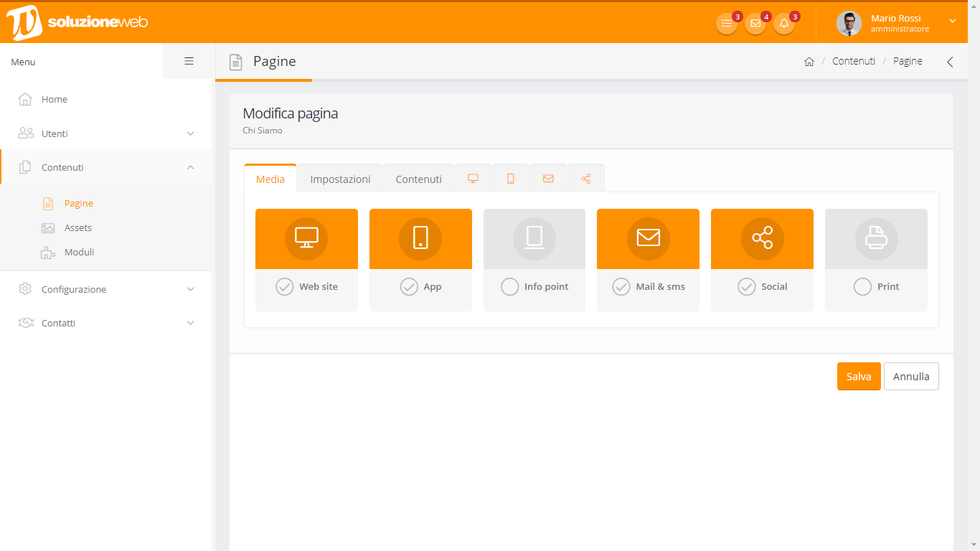Enable the Info point media option
This screenshot has width=980, height=551.
point(509,287)
